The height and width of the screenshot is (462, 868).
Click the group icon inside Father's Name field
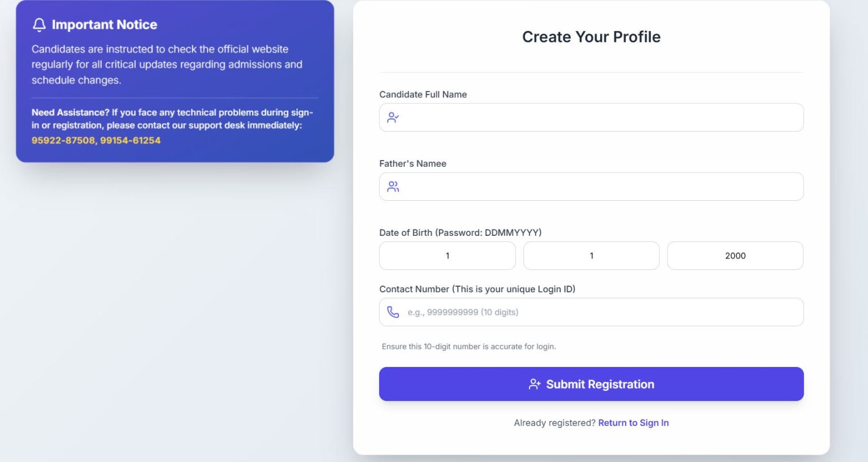[393, 186]
